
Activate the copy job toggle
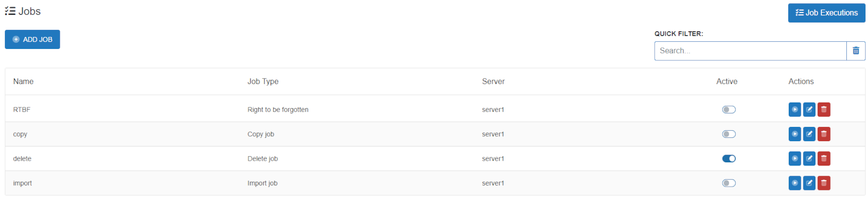(x=729, y=134)
